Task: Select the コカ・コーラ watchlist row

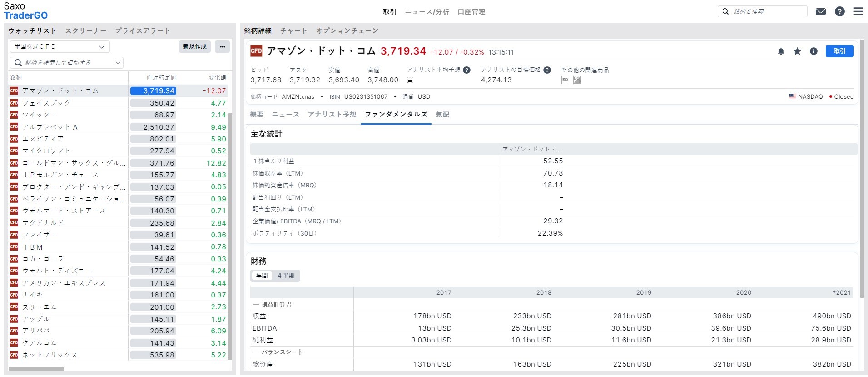Action: pos(118,259)
